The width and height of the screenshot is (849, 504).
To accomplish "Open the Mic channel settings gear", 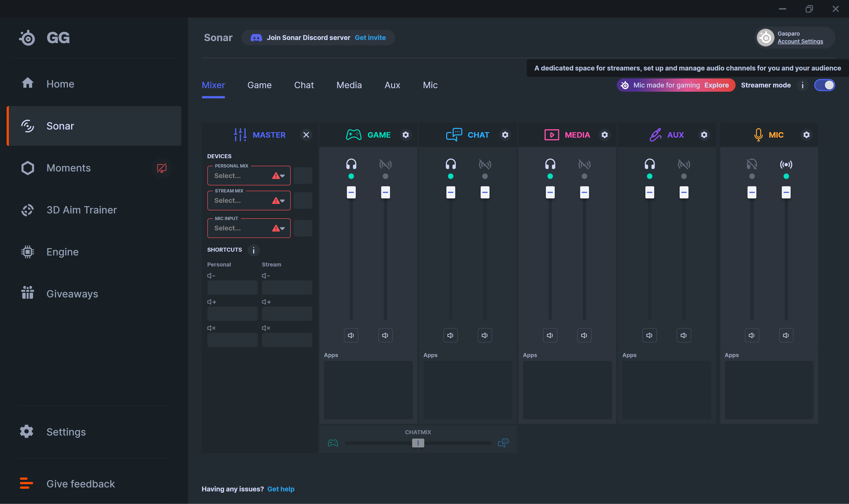I will click(807, 135).
